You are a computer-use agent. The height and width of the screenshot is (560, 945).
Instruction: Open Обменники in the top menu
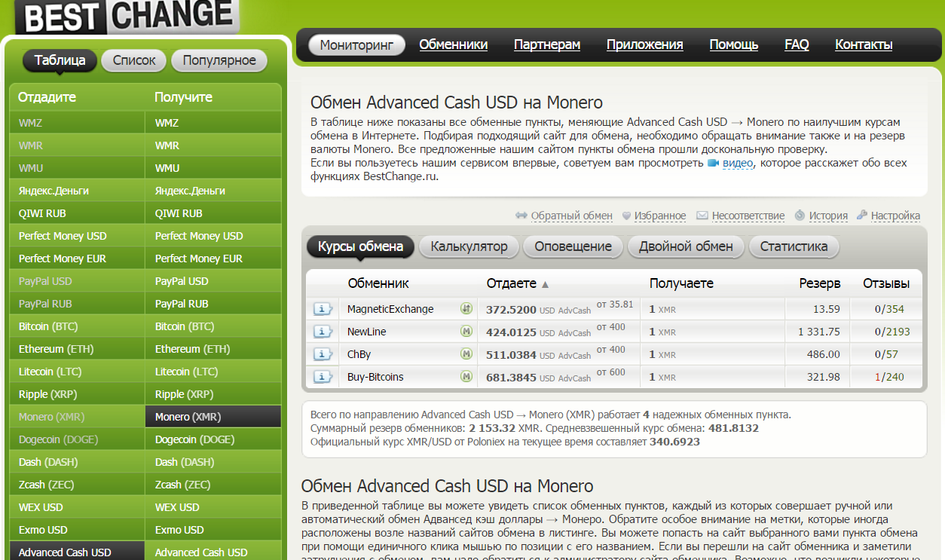pos(453,44)
